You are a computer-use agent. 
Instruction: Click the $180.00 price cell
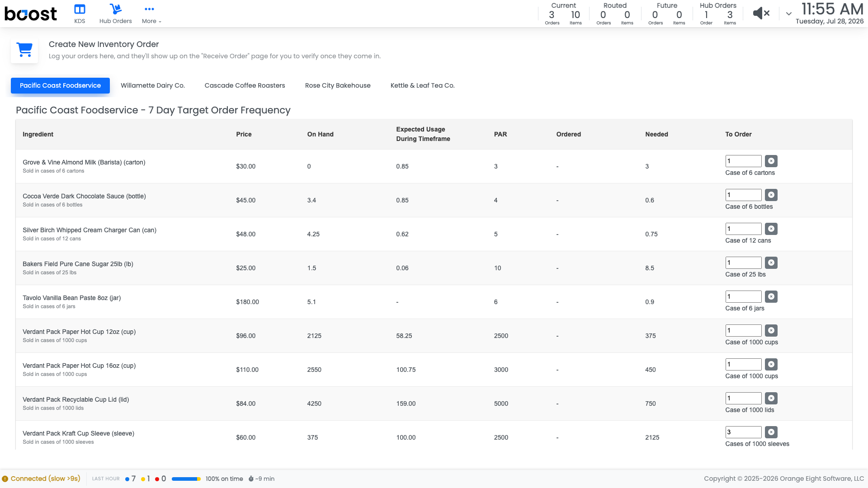tap(247, 302)
